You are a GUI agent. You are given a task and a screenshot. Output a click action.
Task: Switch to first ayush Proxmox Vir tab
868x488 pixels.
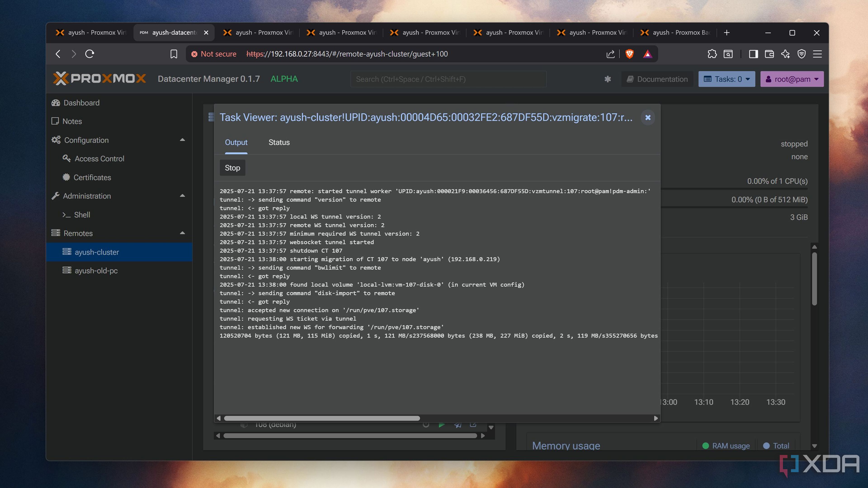(x=91, y=33)
